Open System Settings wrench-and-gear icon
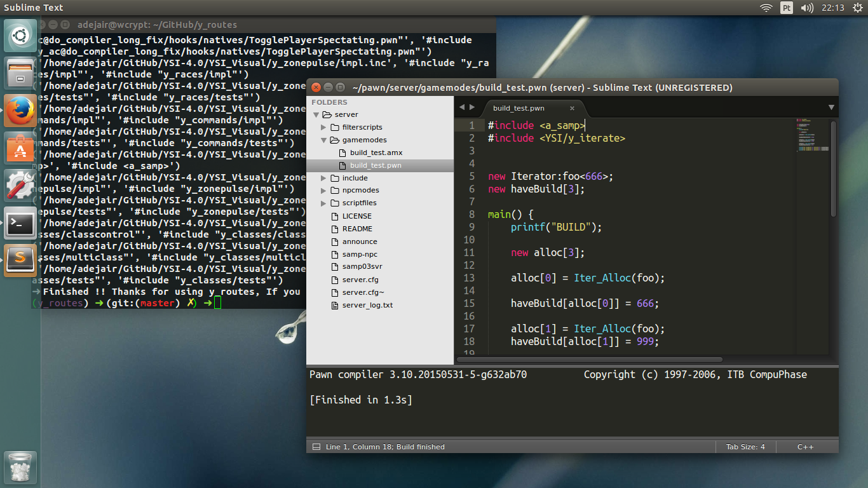The width and height of the screenshot is (868, 488). pos(20,186)
